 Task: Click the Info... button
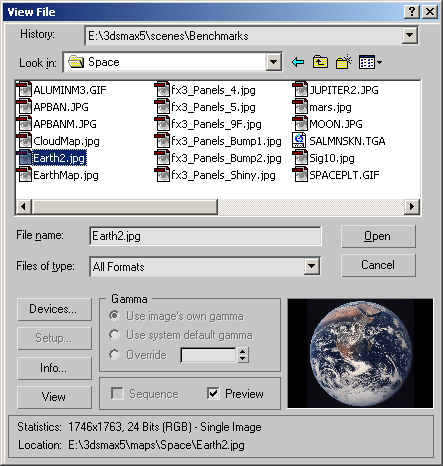pos(54,368)
